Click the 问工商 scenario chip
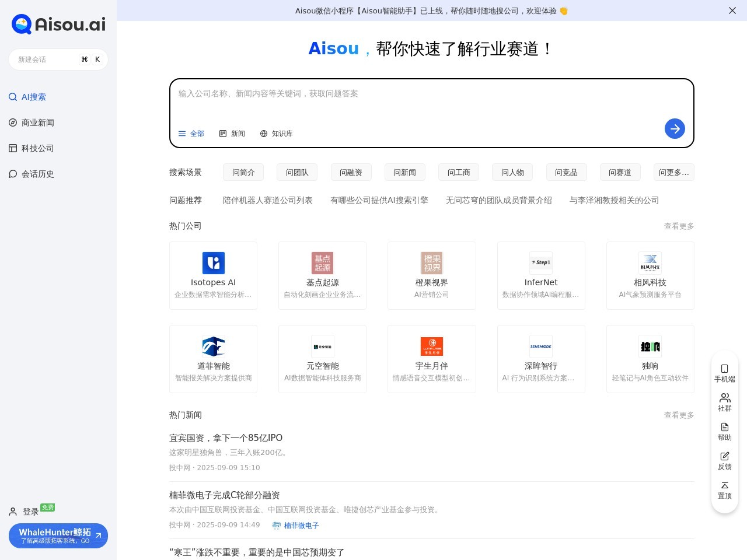The width and height of the screenshot is (747, 560). (x=459, y=172)
